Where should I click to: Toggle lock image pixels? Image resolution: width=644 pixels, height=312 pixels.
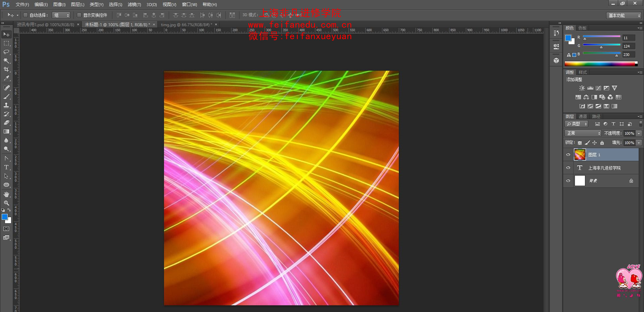pos(587,143)
